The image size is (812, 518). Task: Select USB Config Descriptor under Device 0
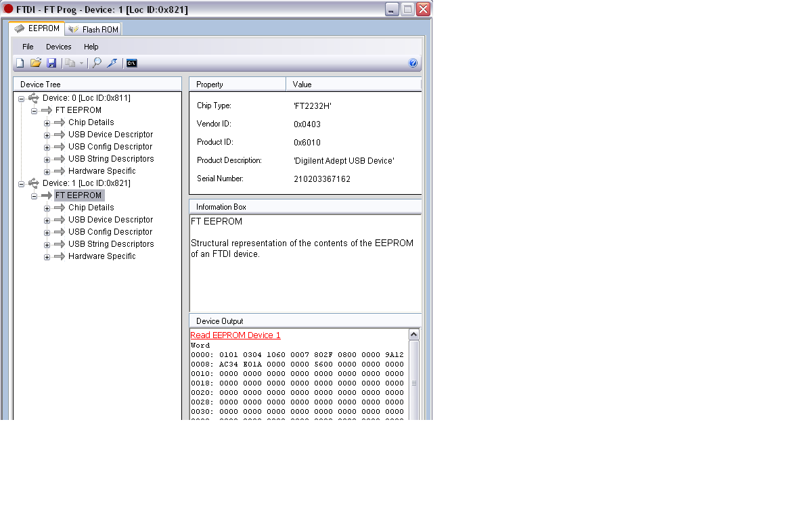click(x=110, y=147)
